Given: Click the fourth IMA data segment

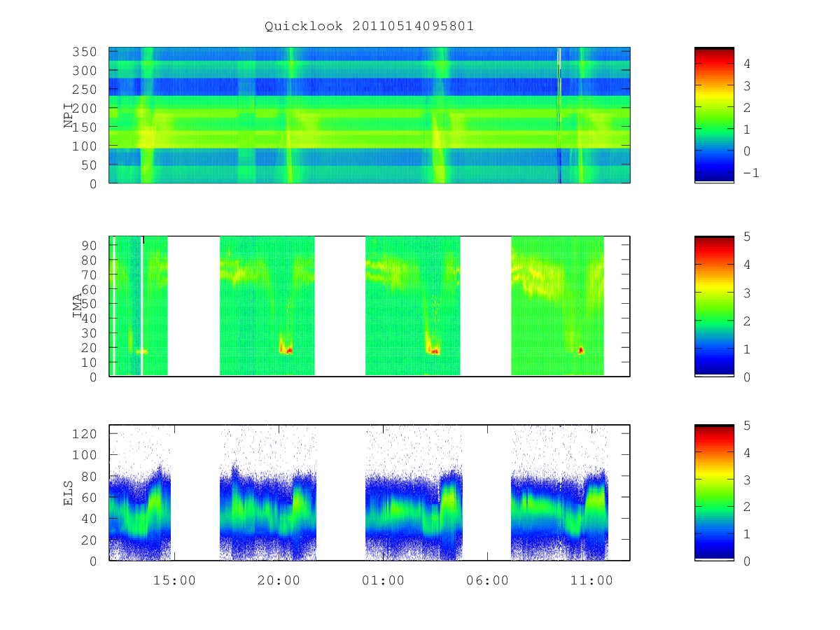Looking at the screenshot, I should click(558, 306).
